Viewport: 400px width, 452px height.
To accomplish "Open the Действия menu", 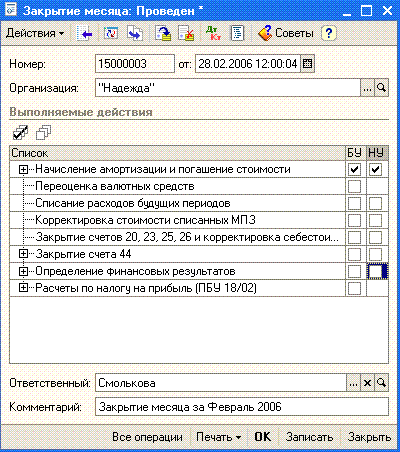I will pos(35,33).
